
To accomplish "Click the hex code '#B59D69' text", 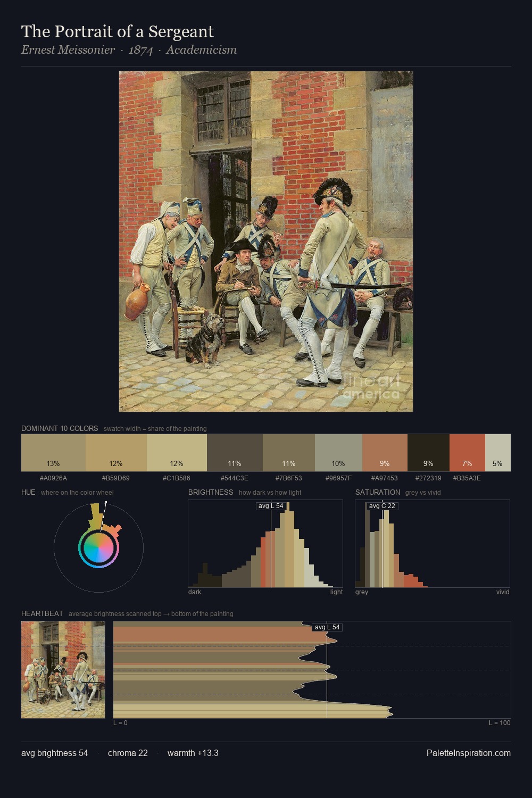I will click(x=116, y=478).
